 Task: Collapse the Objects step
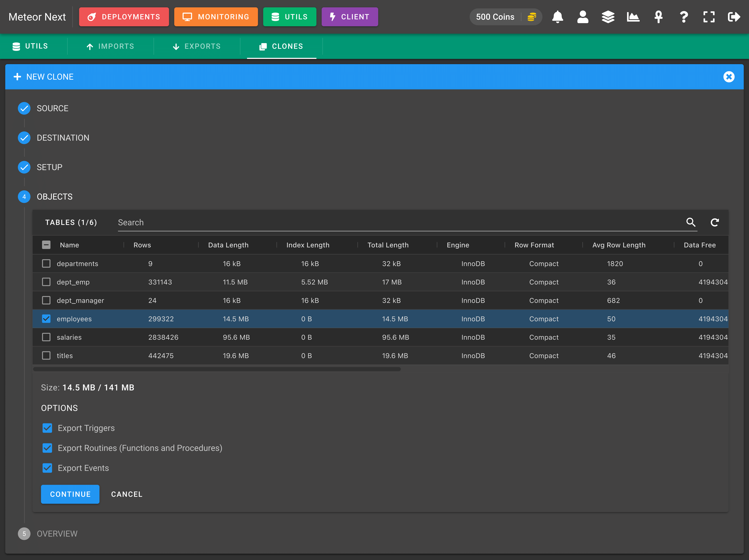point(55,197)
